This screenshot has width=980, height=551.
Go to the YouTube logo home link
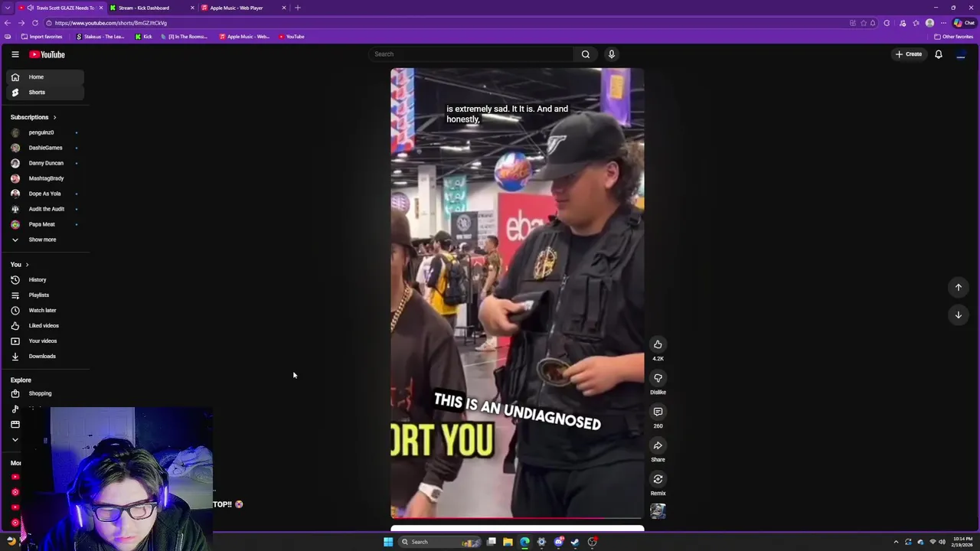(x=47, y=54)
